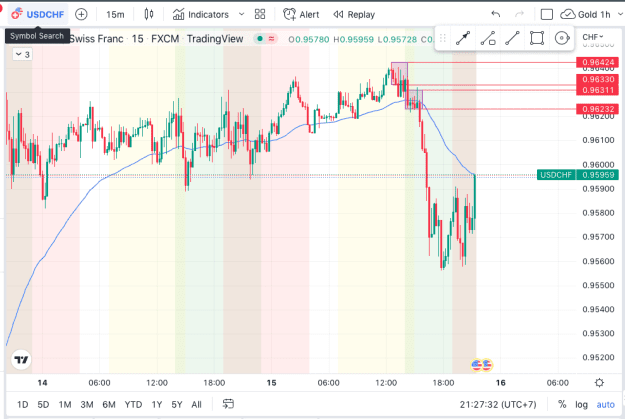Image resolution: width=625 pixels, height=419 pixels.
Task: Set the date range to YTD
Action: tap(133, 405)
